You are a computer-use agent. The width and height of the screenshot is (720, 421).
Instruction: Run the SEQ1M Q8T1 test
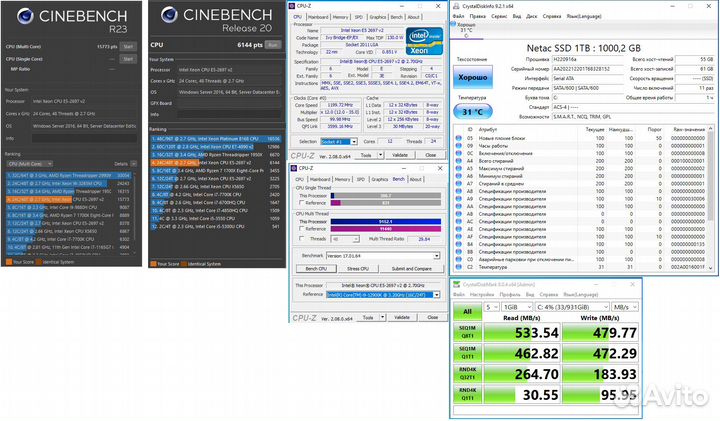(467, 332)
